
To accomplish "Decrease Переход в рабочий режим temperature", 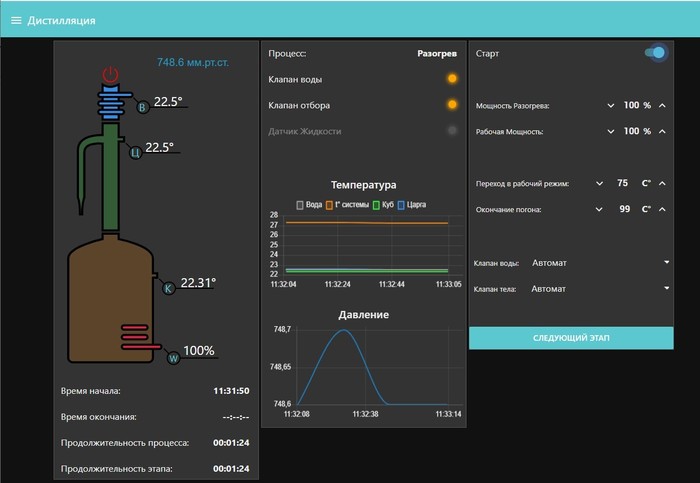I will [x=600, y=183].
